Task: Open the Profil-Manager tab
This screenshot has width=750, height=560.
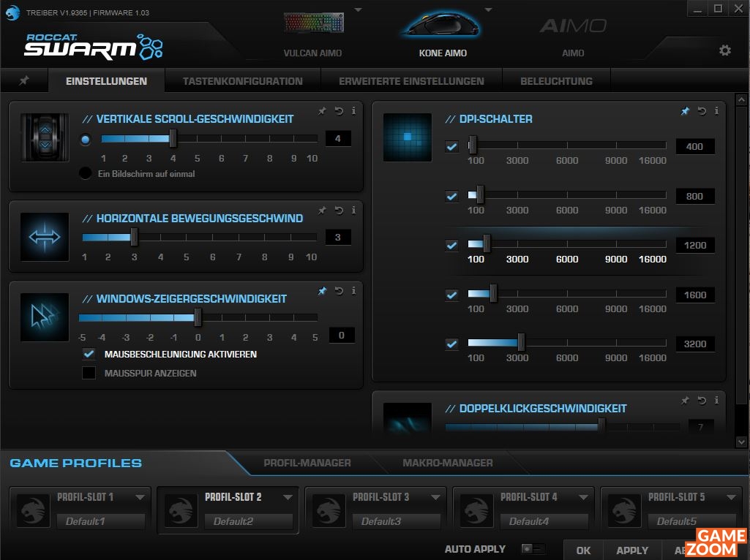Action: (307, 463)
